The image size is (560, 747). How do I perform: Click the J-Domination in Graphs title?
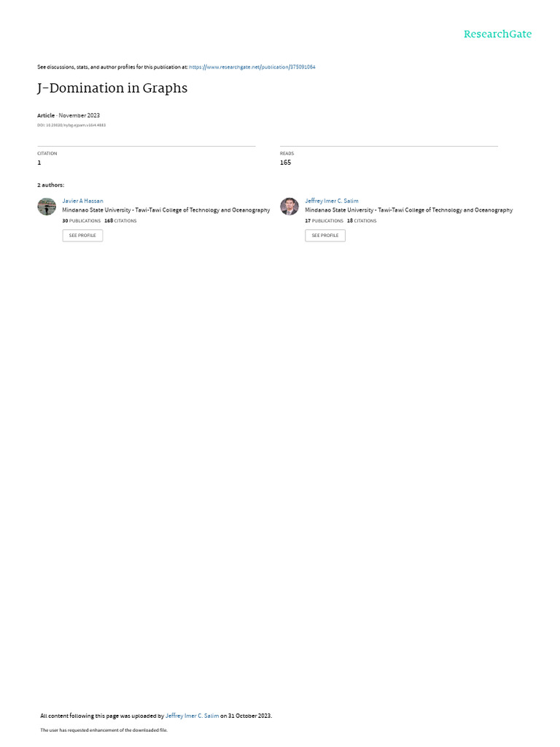click(112, 88)
